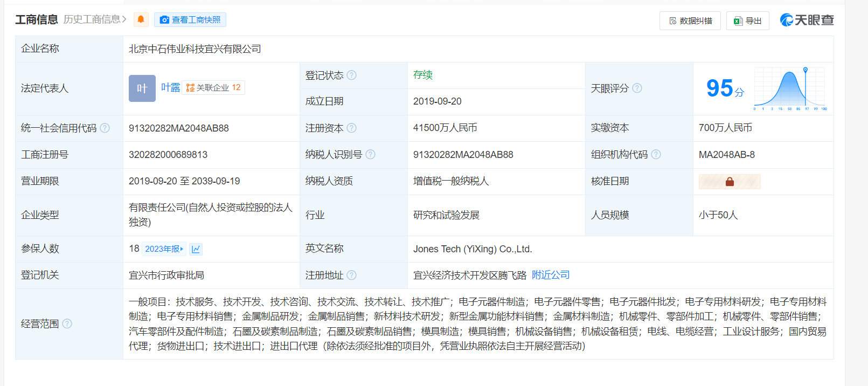Select the code in the 纳税人识别号 row
This screenshot has height=386, width=868.
(463, 155)
